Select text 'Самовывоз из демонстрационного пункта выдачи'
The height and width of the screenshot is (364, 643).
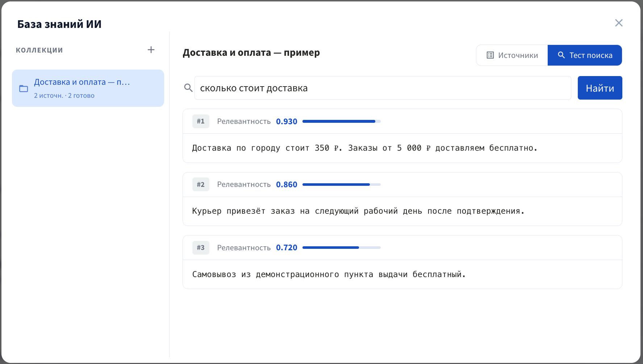pos(300,274)
